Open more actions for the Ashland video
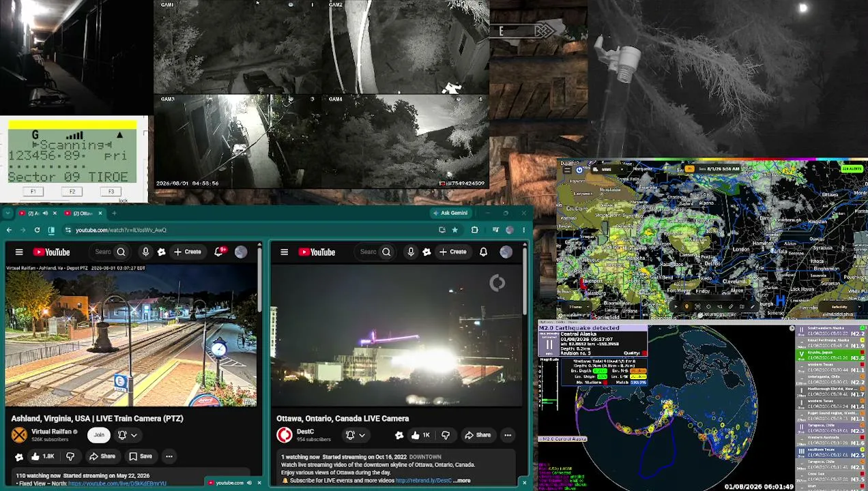Viewport: 868px width, 491px height. pyautogui.click(x=169, y=456)
